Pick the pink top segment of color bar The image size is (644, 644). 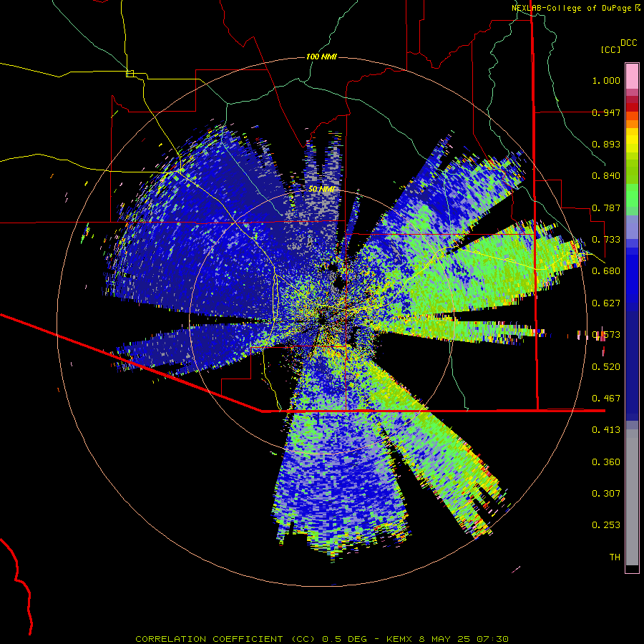point(632,77)
